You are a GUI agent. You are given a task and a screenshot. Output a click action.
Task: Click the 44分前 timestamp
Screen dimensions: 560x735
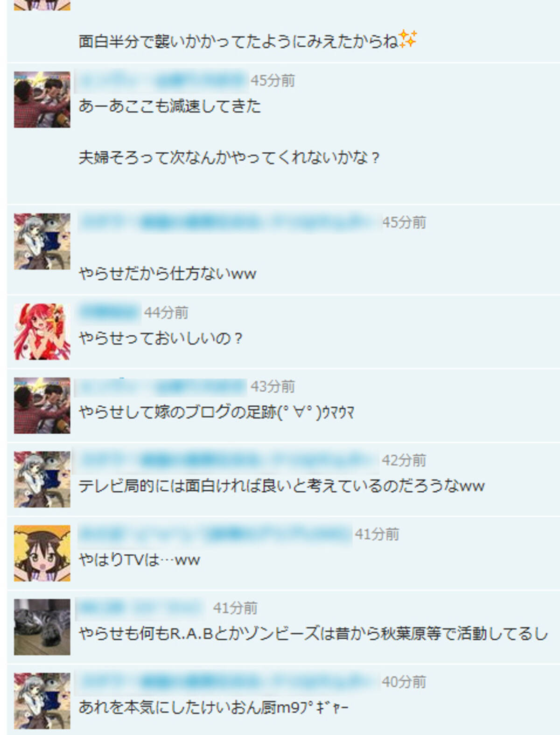coord(166,312)
